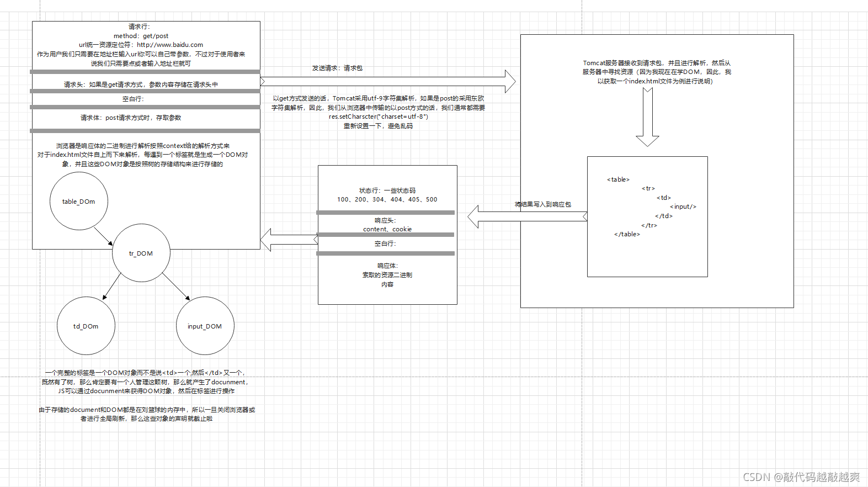Click the 'Tomcat服务器接收到请求包' description text
This screenshot has height=487, width=868.
tap(657, 72)
